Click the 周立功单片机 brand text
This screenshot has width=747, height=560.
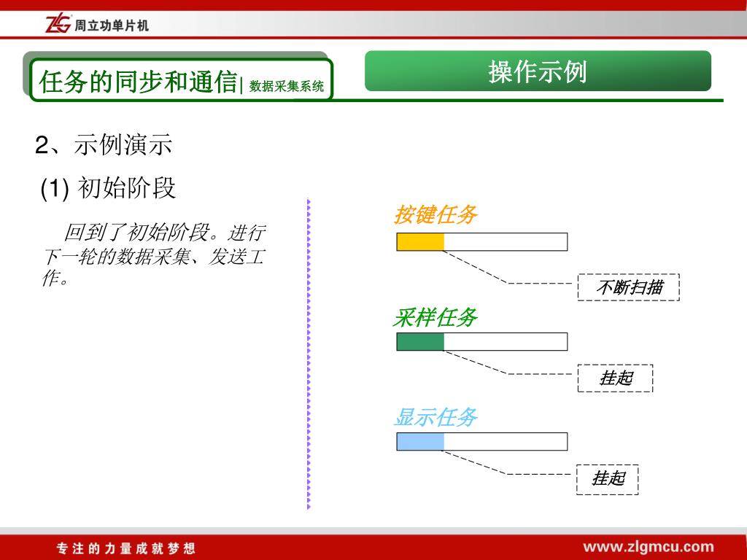pos(111,26)
